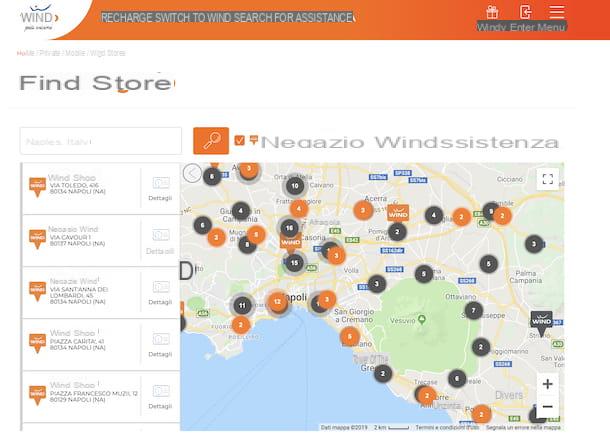Viewport: 610px width, 446px height.
Task: Click Wind pin icon of Sant'Anna dei Lombardi store
Action: pos(37,291)
